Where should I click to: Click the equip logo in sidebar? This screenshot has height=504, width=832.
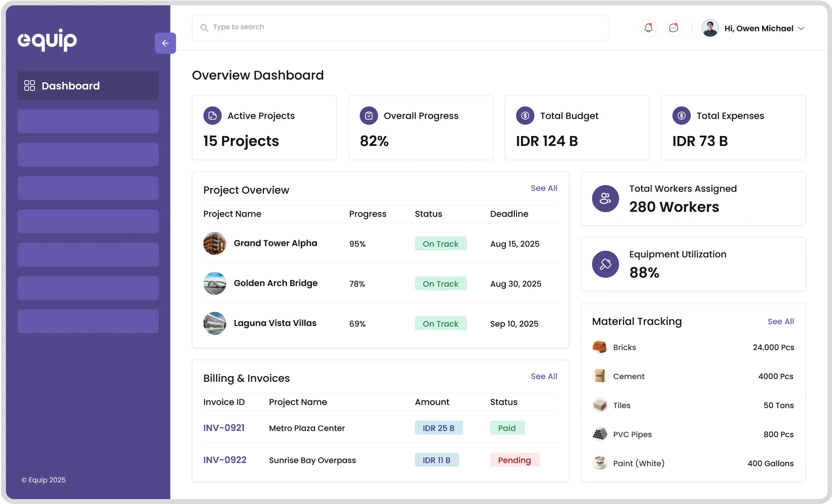[x=47, y=40]
